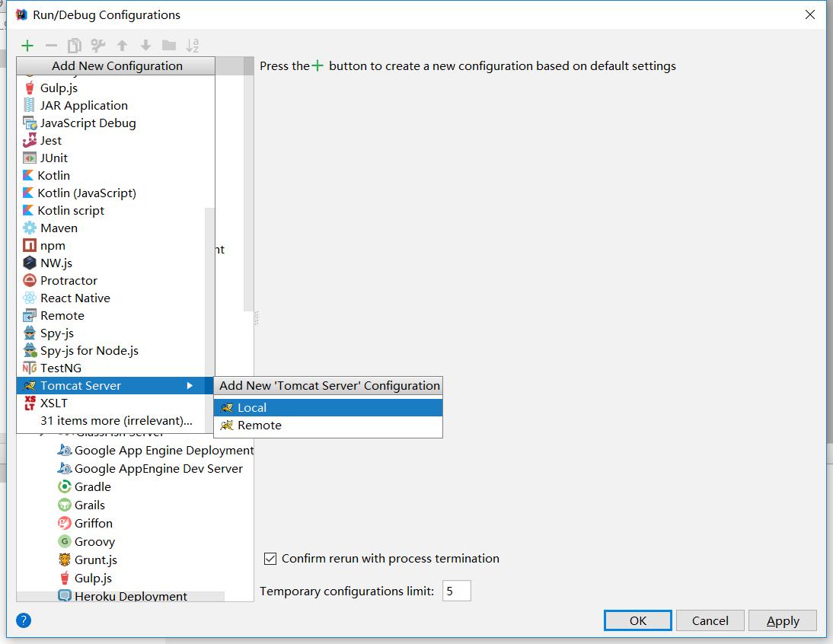
Task: Pick npm from the popup list
Action: pyautogui.click(x=111, y=245)
